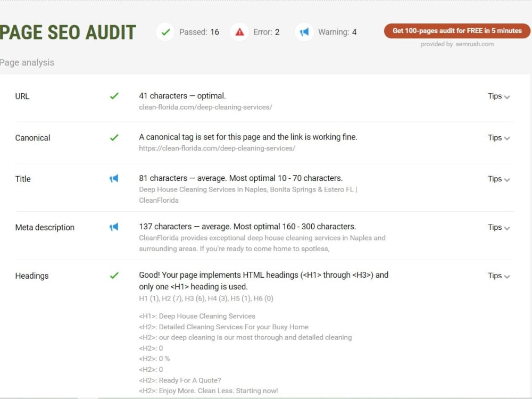Viewport: 532px width, 399px height.
Task: Expand Tips for the Title row
Action: (x=499, y=179)
